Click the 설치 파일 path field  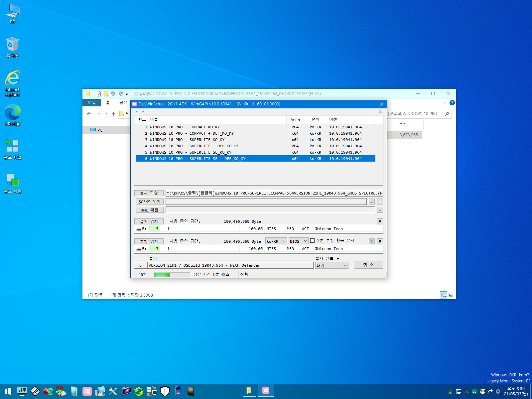[x=274, y=193]
